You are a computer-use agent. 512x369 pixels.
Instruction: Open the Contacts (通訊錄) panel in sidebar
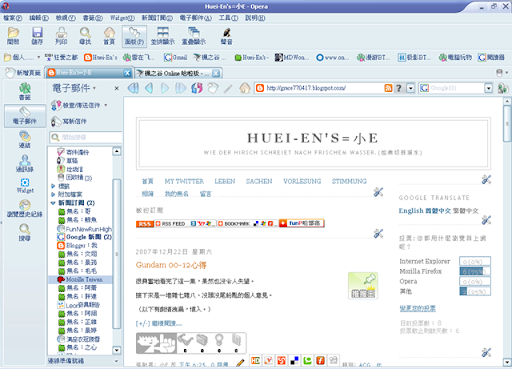click(x=25, y=163)
